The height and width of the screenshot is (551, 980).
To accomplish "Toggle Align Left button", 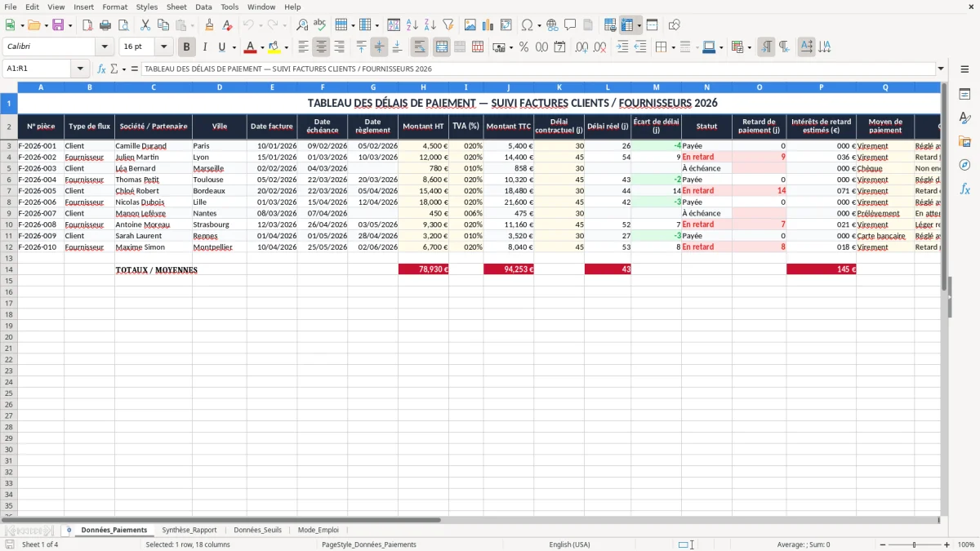I will [x=304, y=47].
